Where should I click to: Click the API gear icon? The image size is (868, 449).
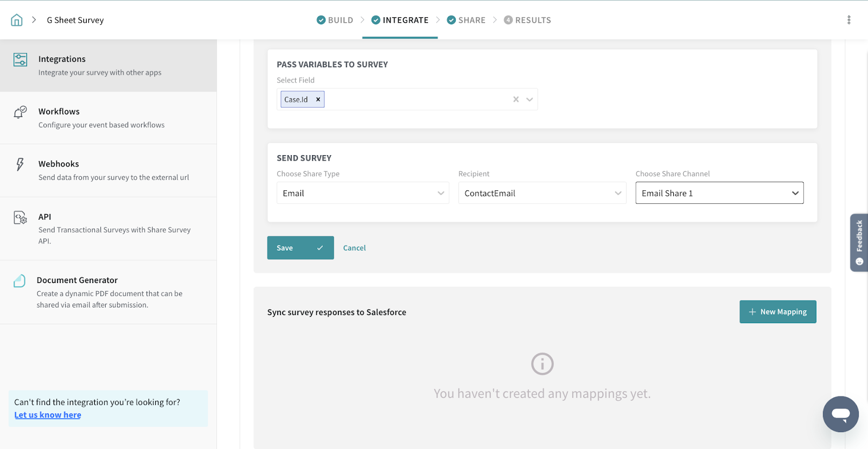pos(20,217)
